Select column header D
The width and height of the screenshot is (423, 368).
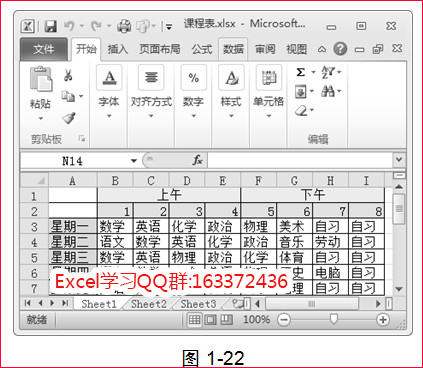click(x=187, y=181)
